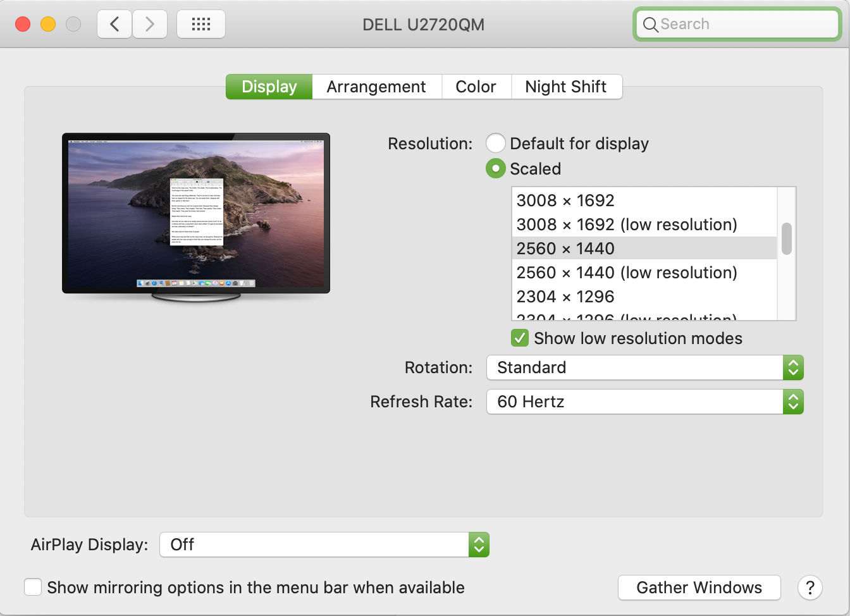Uncheck Show low resolution modes
Viewport: 850px width, 616px height.
coord(520,338)
